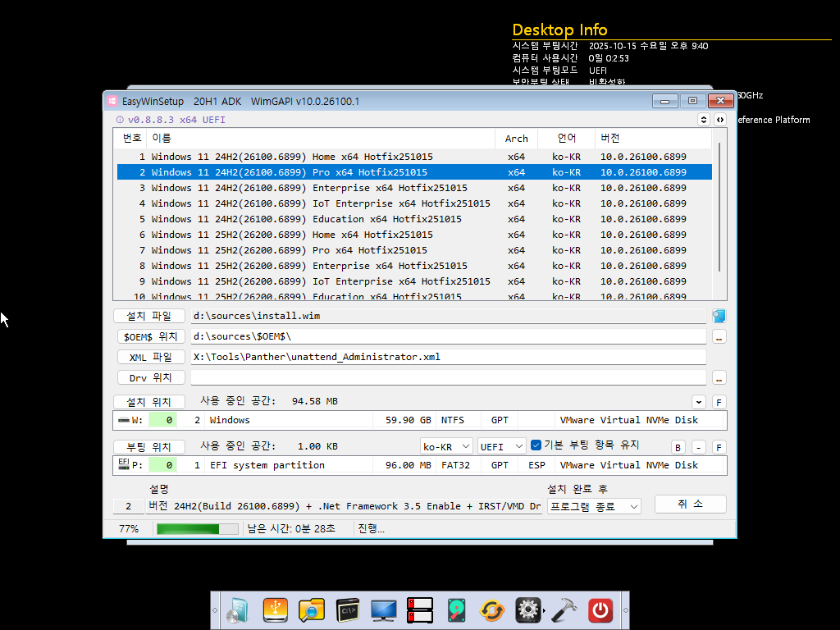The height and width of the screenshot is (630, 840).
Task: Click the unattend_Administrator.xml path field
Action: tap(449, 357)
